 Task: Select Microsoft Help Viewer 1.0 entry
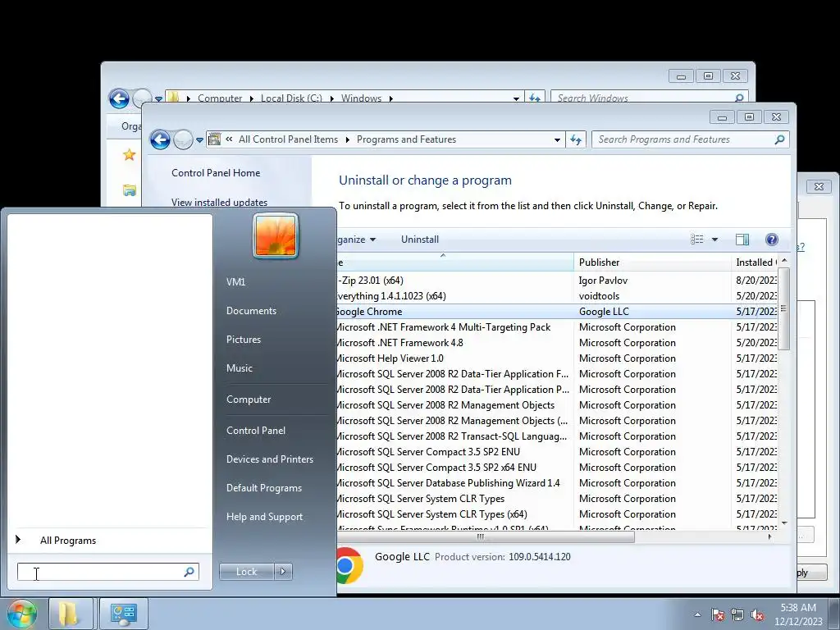point(390,358)
